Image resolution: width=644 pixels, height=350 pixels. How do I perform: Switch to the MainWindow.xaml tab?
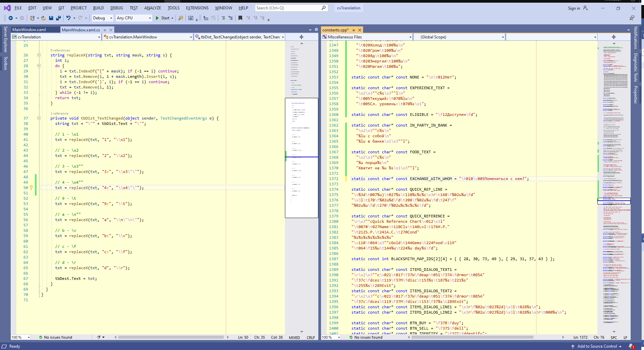29,30
